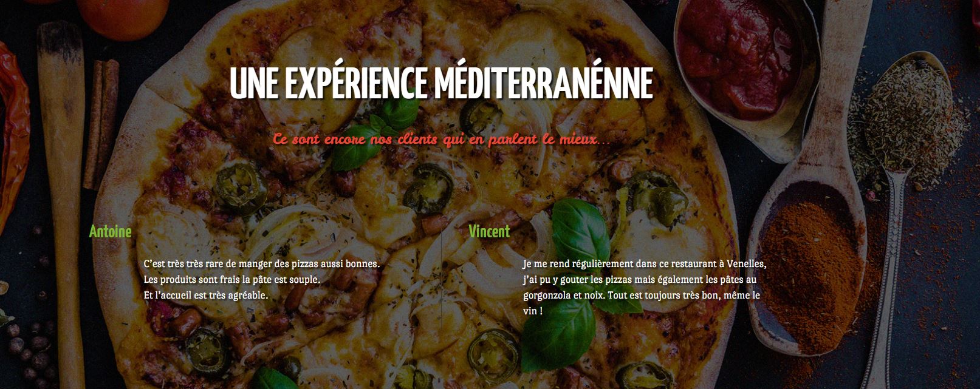Select Antoine's line about rare good pizzas

pyautogui.click(x=262, y=264)
